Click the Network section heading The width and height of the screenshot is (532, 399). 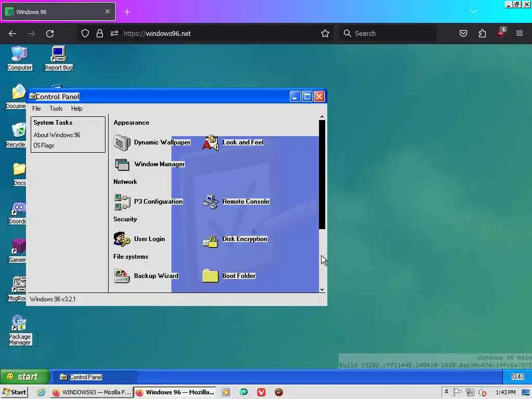[x=125, y=182]
